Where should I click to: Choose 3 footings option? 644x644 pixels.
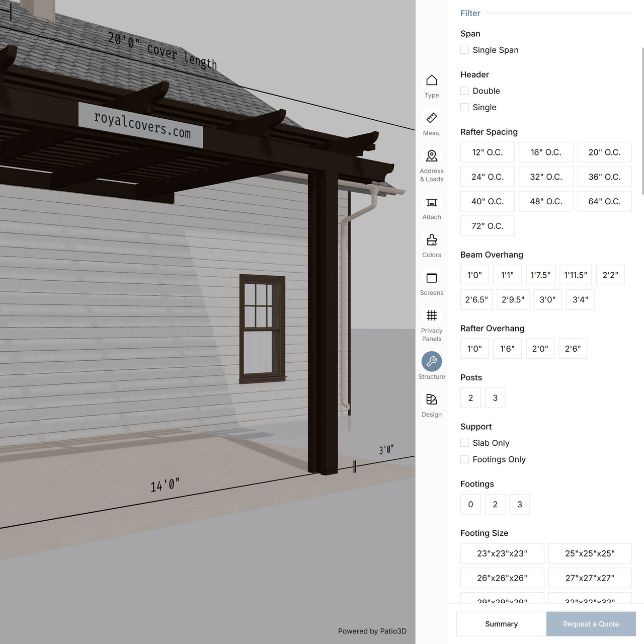coord(520,504)
